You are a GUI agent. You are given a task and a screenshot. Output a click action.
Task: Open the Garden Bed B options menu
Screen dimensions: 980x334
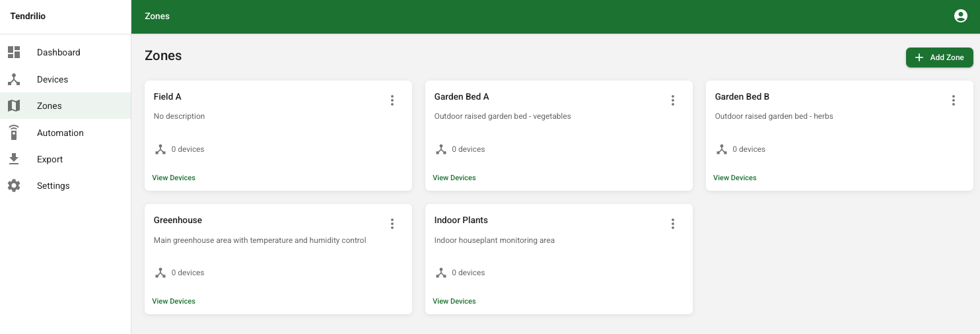coord(954,100)
